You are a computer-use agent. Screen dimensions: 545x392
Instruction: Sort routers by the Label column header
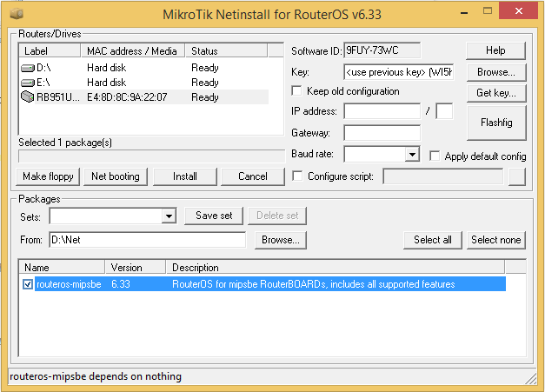(x=50, y=50)
